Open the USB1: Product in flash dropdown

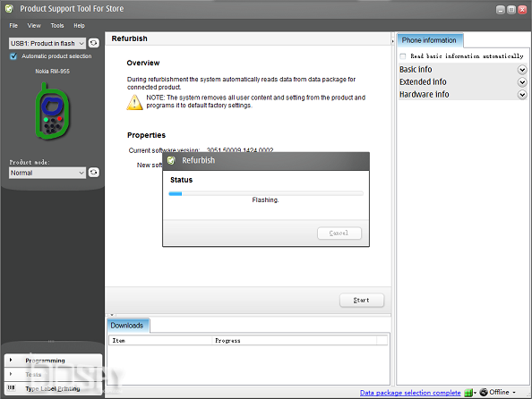coord(47,44)
